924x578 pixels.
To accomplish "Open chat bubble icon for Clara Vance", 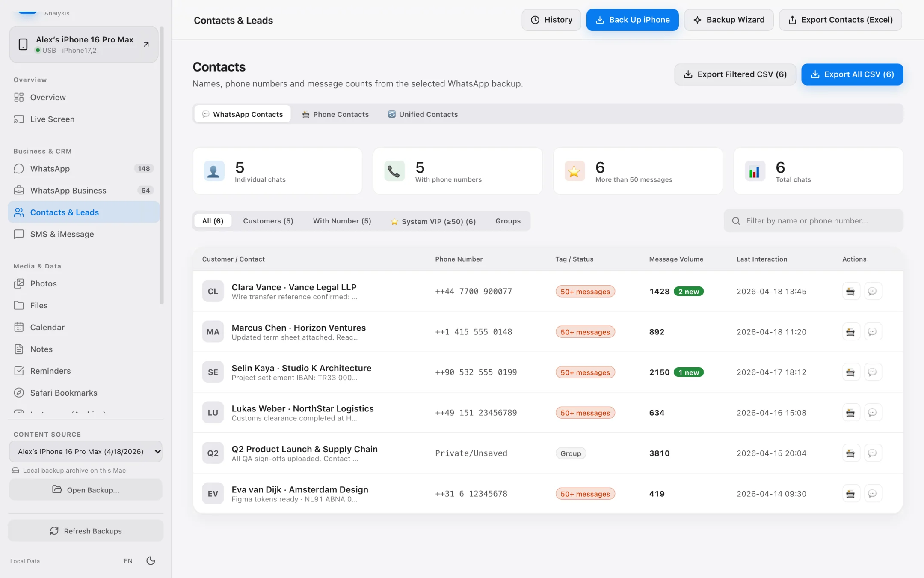I will coord(873,292).
